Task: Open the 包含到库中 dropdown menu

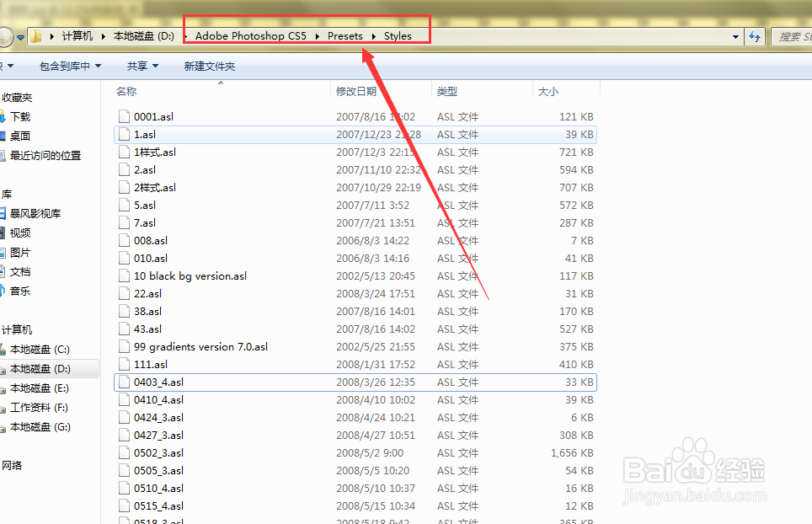Action: coord(71,67)
